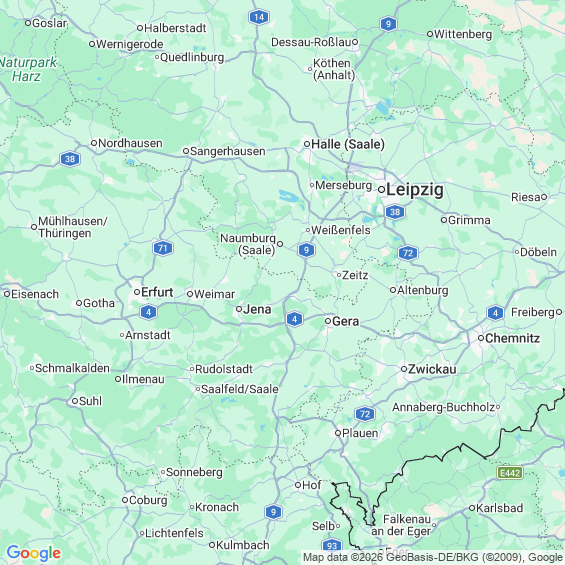Click the Erfurt city label
Viewport: 565px width, 565px height.
[x=157, y=292]
